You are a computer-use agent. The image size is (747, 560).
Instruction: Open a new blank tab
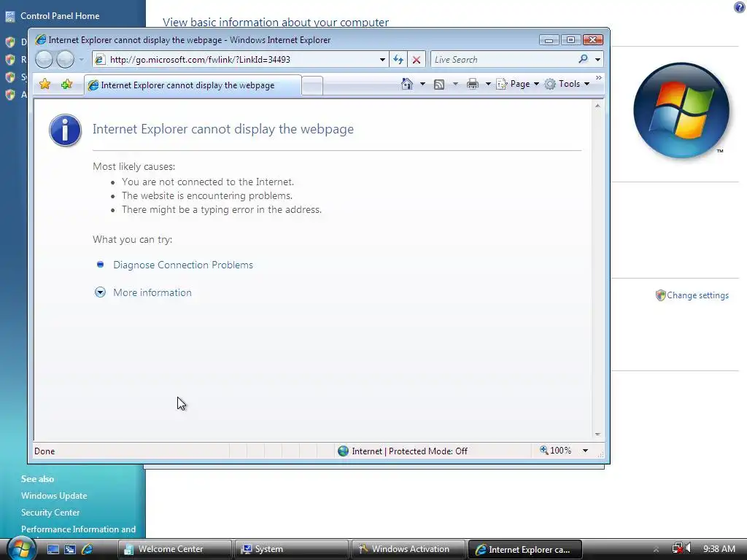click(x=312, y=86)
